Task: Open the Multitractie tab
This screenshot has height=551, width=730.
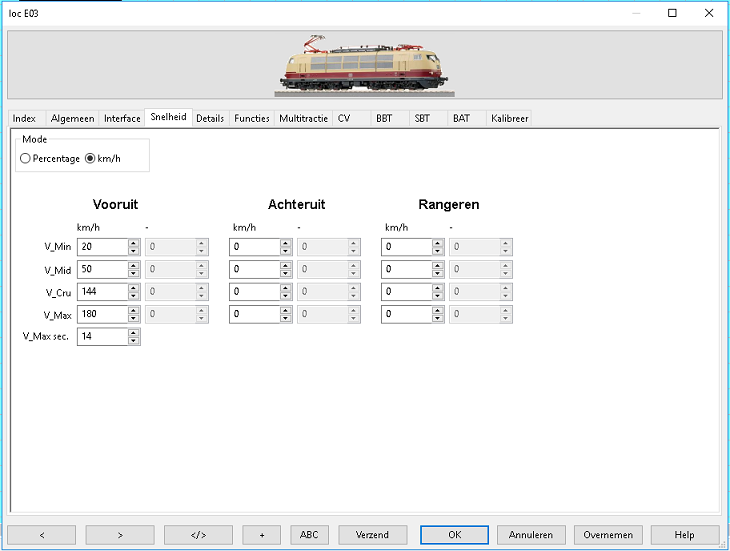Action: (304, 118)
